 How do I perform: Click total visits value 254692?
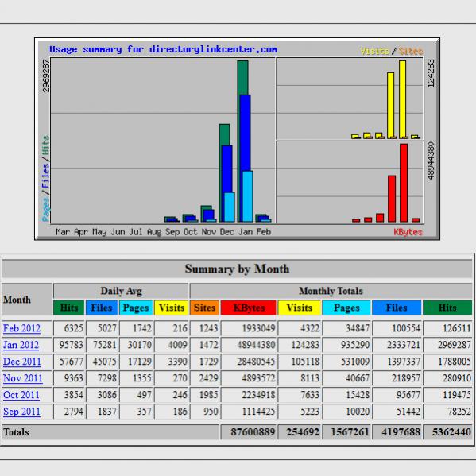pos(303,432)
